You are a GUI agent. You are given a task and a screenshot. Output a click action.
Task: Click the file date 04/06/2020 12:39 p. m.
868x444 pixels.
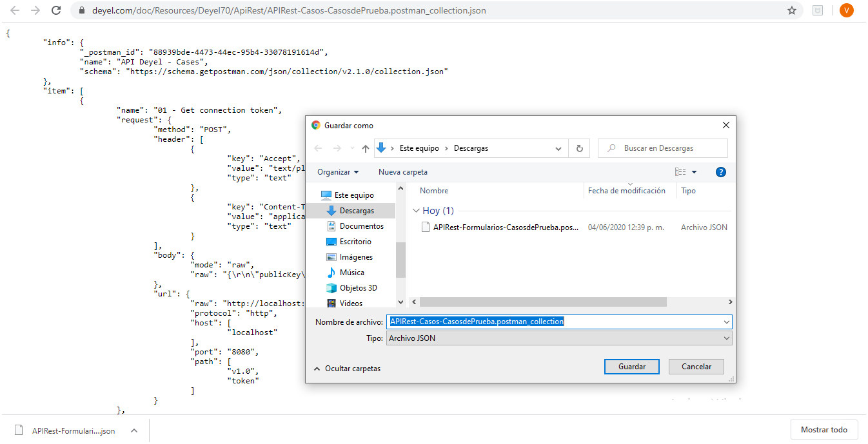pyautogui.click(x=626, y=227)
